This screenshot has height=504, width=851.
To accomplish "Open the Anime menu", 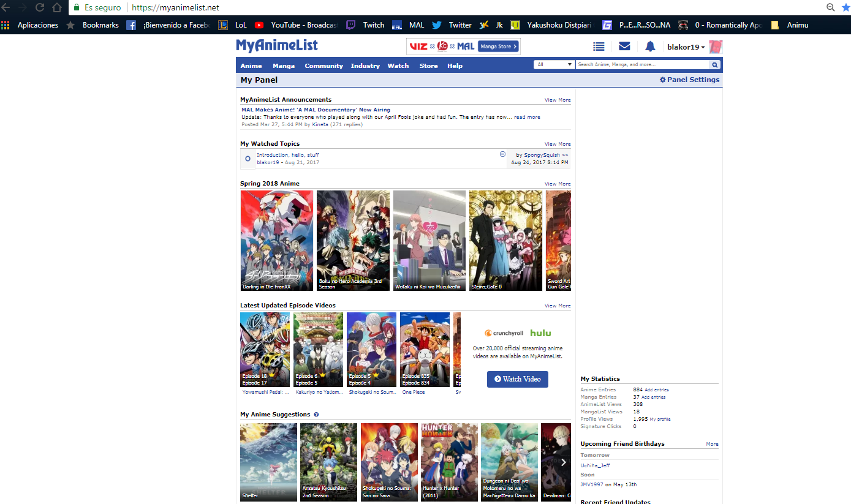I will 251,66.
